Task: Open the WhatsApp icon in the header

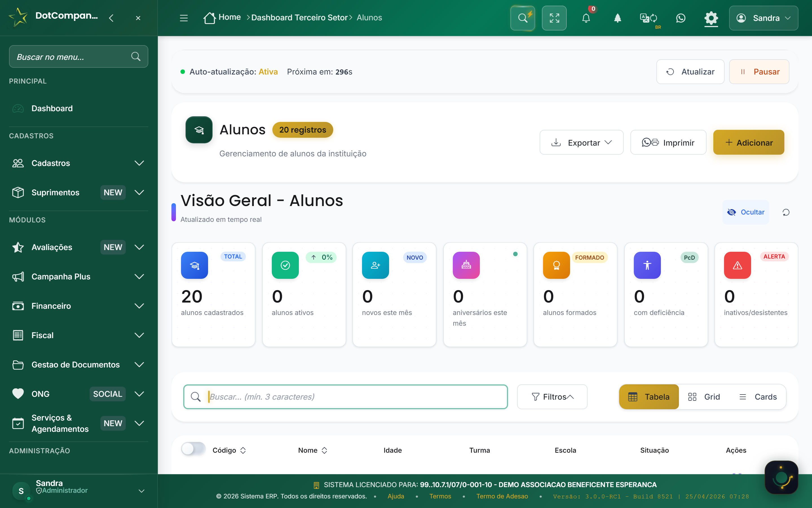Action: tap(680, 18)
